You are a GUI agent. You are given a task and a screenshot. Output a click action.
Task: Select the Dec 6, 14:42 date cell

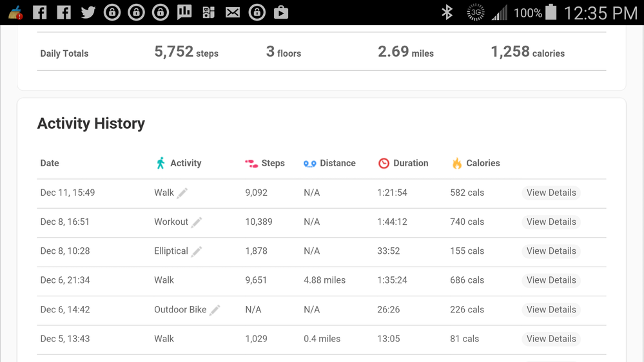(65, 309)
